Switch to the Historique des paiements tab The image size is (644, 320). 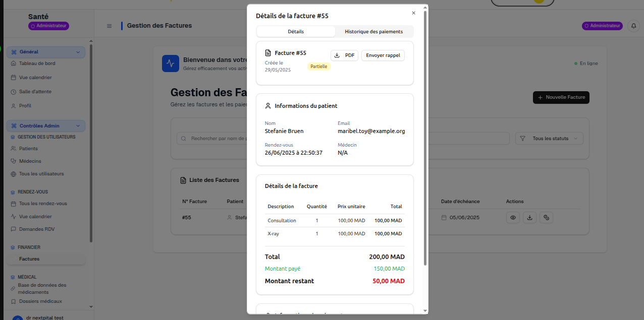tap(374, 31)
